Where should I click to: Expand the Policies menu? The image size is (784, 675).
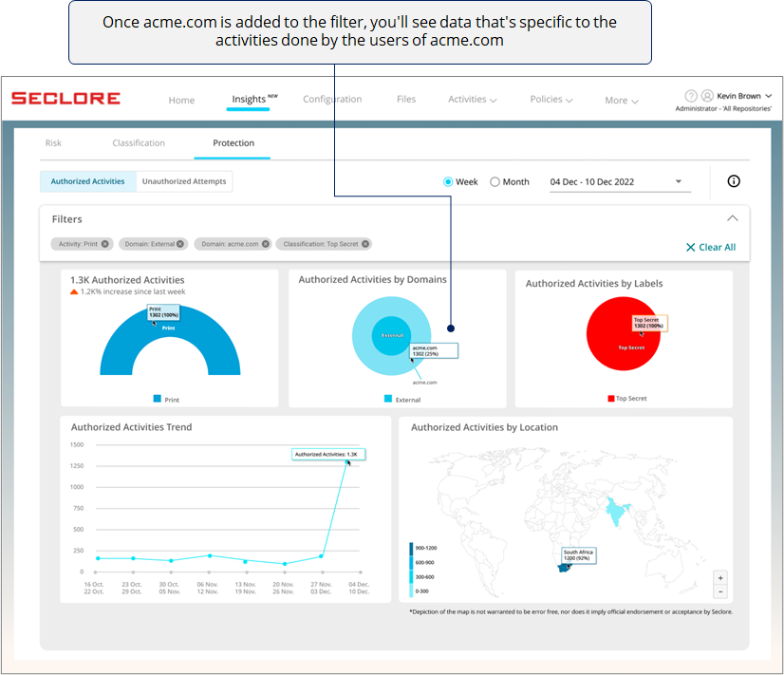[x=551, y=100]
